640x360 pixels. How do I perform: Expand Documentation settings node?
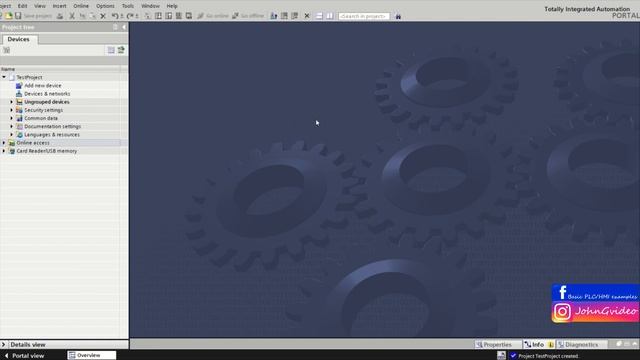11,126
